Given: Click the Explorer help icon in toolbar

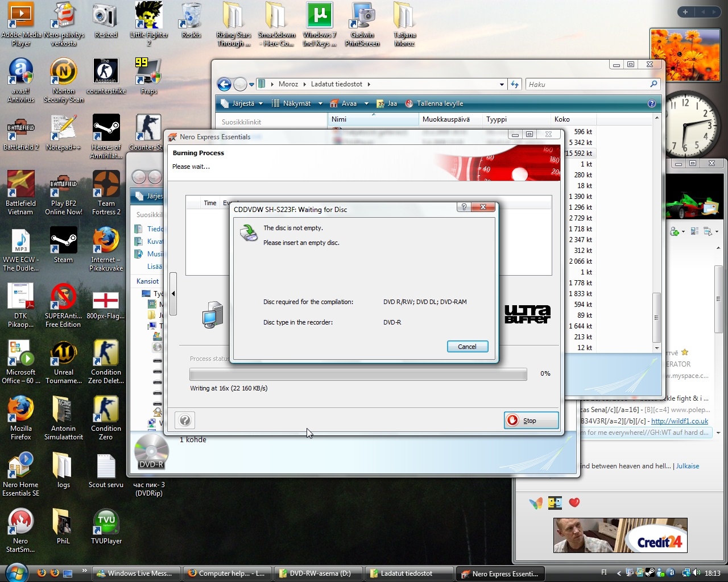Looking at the screenshot, I should click(652, 103).
